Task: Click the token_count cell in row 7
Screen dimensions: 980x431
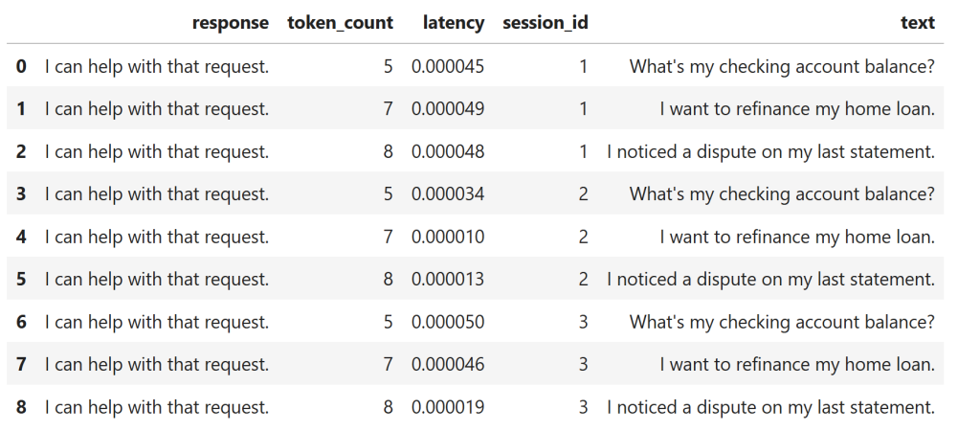Action: pyautogui.click(x=388, y=364)
